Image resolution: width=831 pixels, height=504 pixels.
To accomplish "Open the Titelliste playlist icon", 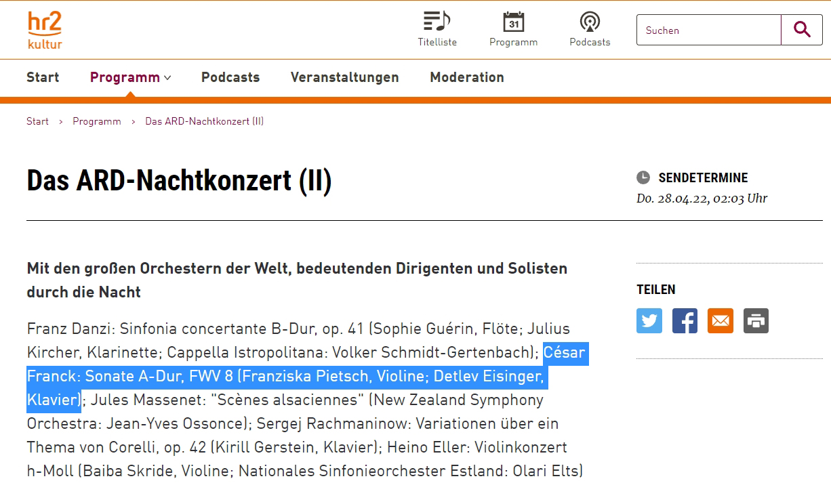I will click(x=437, y=22).
